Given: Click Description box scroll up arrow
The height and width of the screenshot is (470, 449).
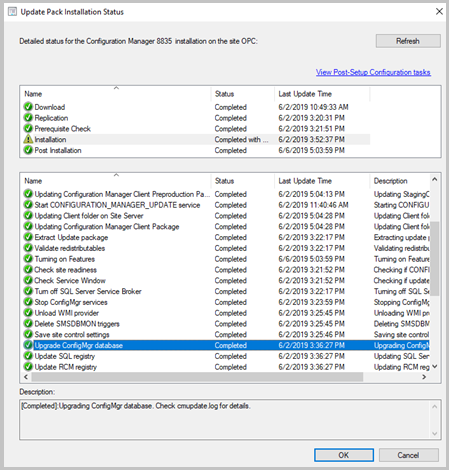Looking at the screenshot, I should (x=434, y=406).
